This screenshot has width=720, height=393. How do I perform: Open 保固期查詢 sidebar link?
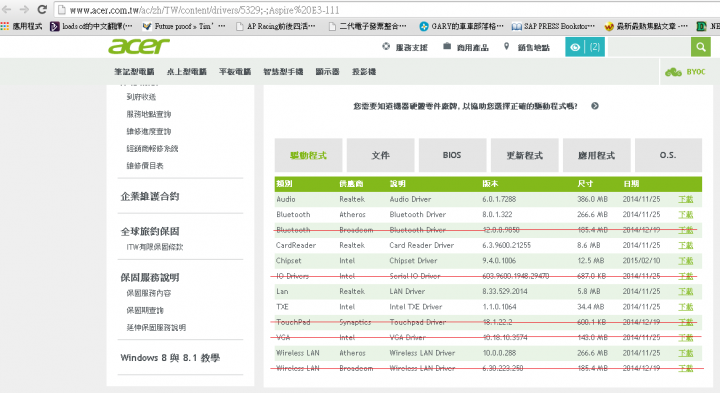pos(145,310)
